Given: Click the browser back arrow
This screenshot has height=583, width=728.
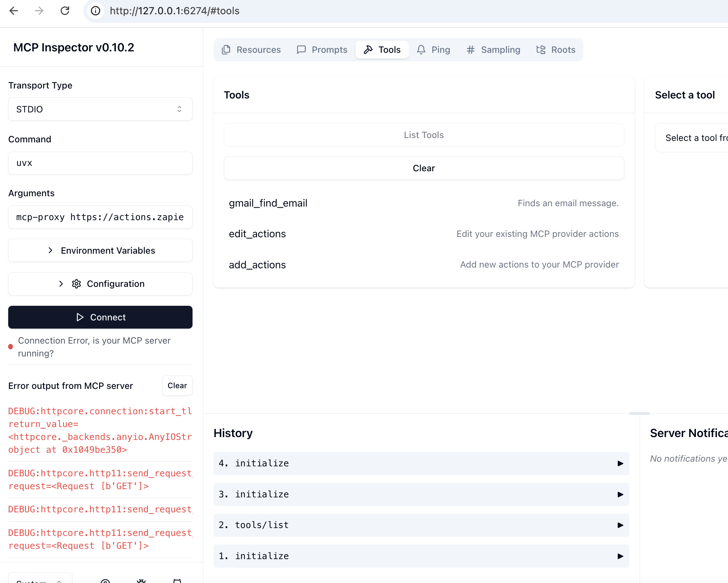Looking at the screenshot, I should click(x=14, y=11).
